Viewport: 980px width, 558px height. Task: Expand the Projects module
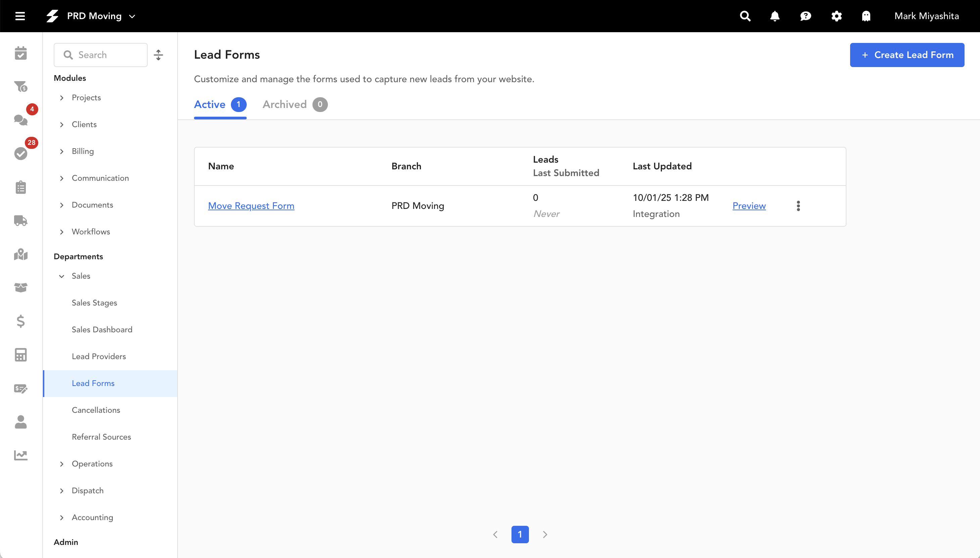pos(62,98)
